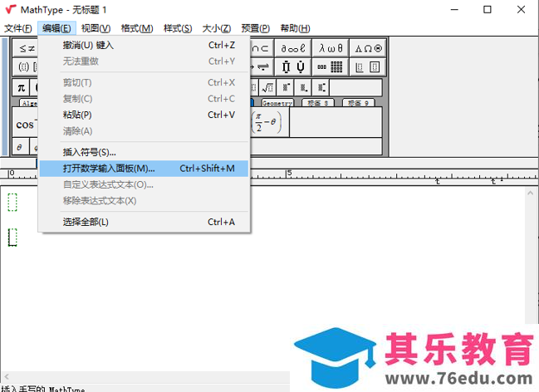The width and height of the screenshot is (539, 392).
Task: Open the 大小(Z) menu
Action: (x=217, y=28)
